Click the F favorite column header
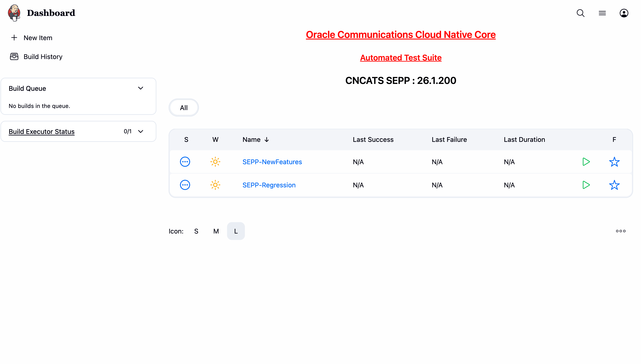This screenshot has width=641, height=364. click(x=614, y=140)
